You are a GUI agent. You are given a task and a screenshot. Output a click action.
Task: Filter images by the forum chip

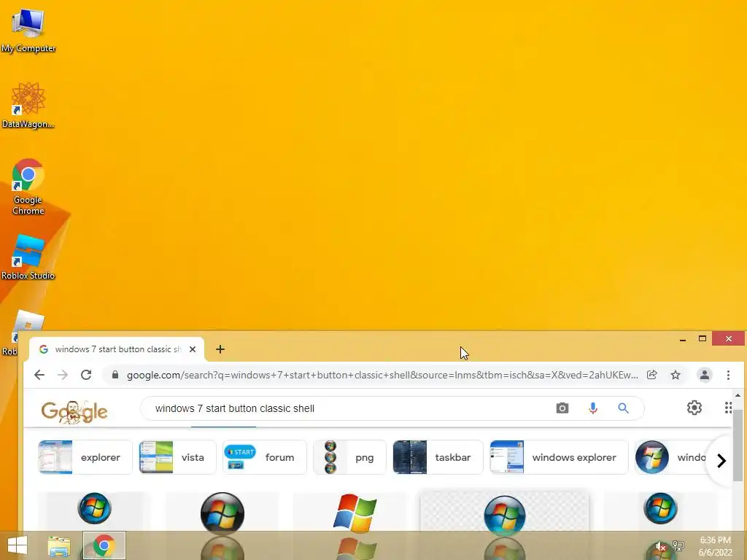264,457
